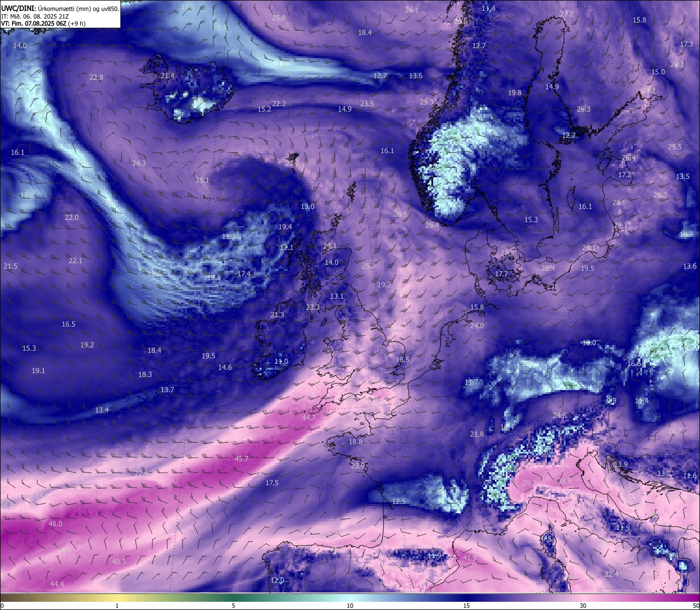The image size is (700, 610).
Task: Select the IT: Mið. 06. 08. 2025 21Z line
Action: [35, 16]
